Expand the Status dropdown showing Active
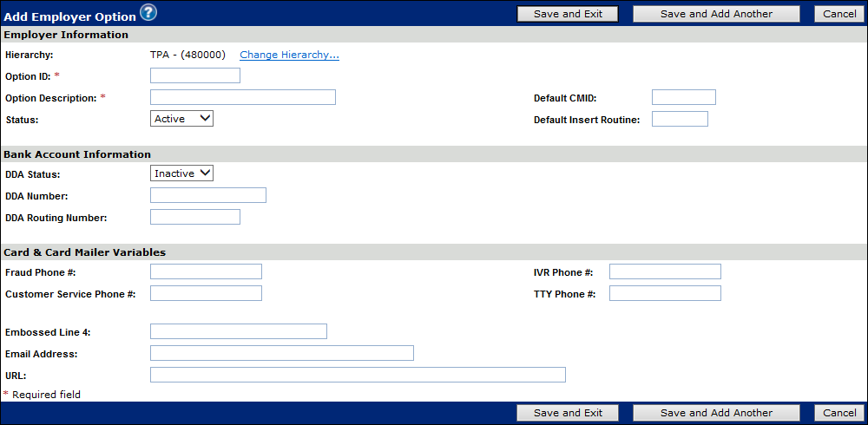 (x=182, y=119)
